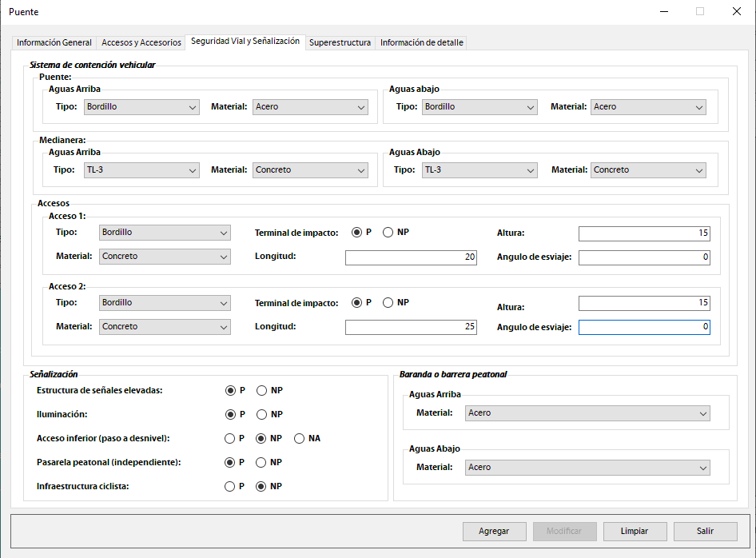Select NP for Iluminación

(262, 415)
